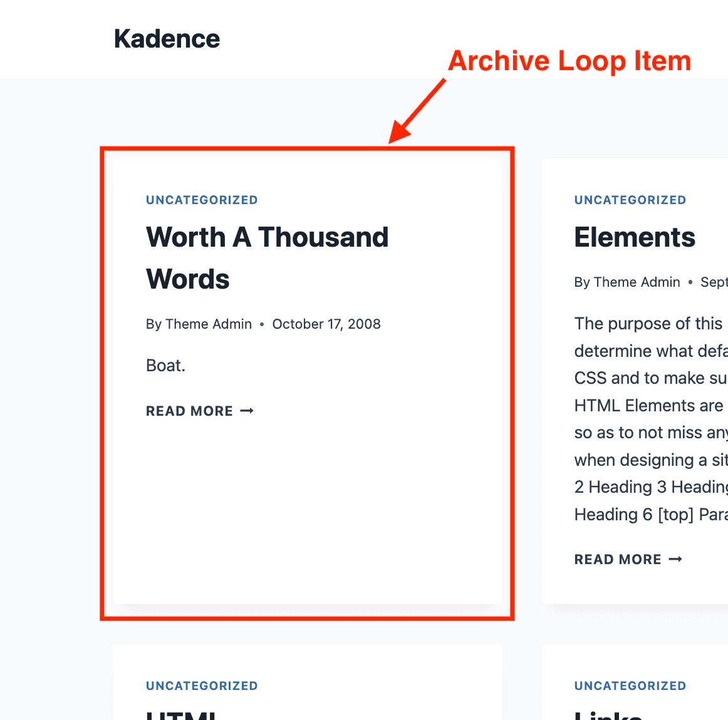Viewport: 728px width, 720px height.
Task: Click the Theme Admin author link on the Elements card
Action: (x=637, y=282)
